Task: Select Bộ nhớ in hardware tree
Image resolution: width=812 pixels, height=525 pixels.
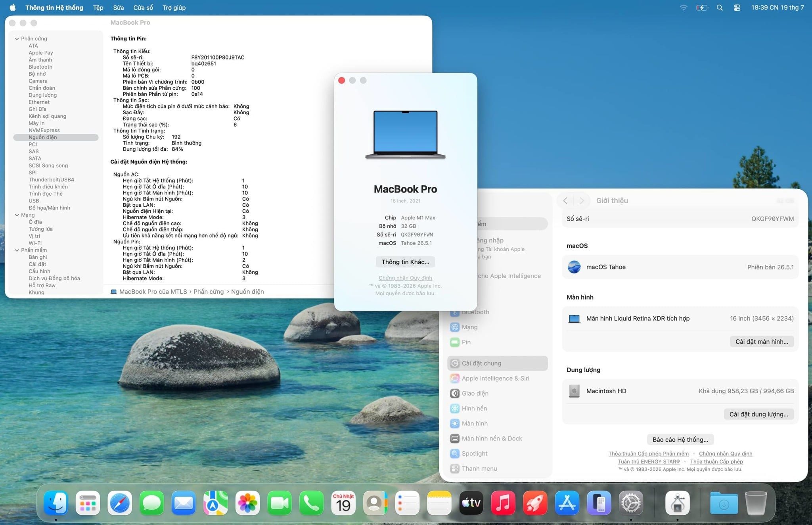Action: pos(37,74)
